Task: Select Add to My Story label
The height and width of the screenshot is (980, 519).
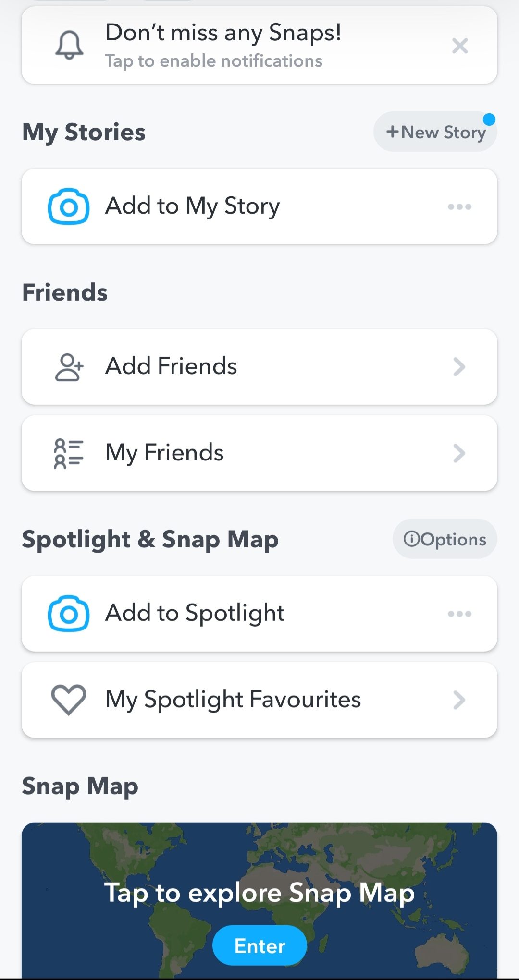Action: tap(192, 206)
